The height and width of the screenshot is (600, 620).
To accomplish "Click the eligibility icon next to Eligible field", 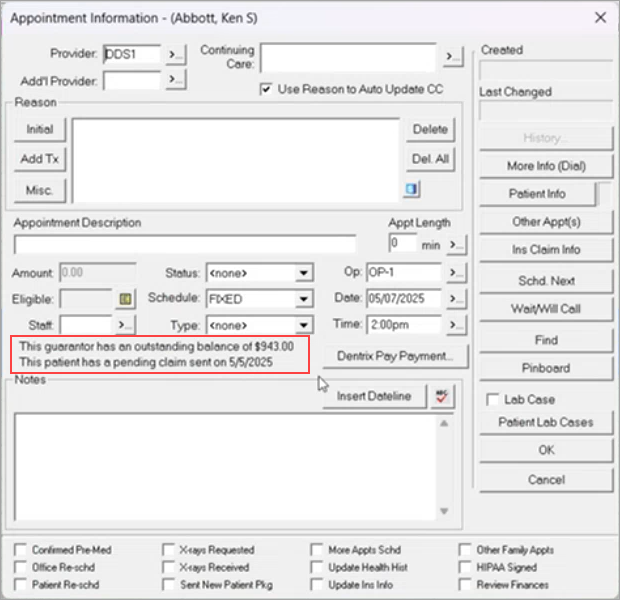I will (126, 298).
